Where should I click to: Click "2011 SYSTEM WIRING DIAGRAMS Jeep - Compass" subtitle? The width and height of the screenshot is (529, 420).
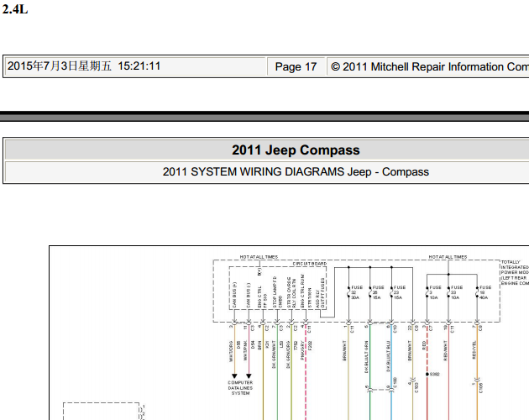[x=296, y=172]
